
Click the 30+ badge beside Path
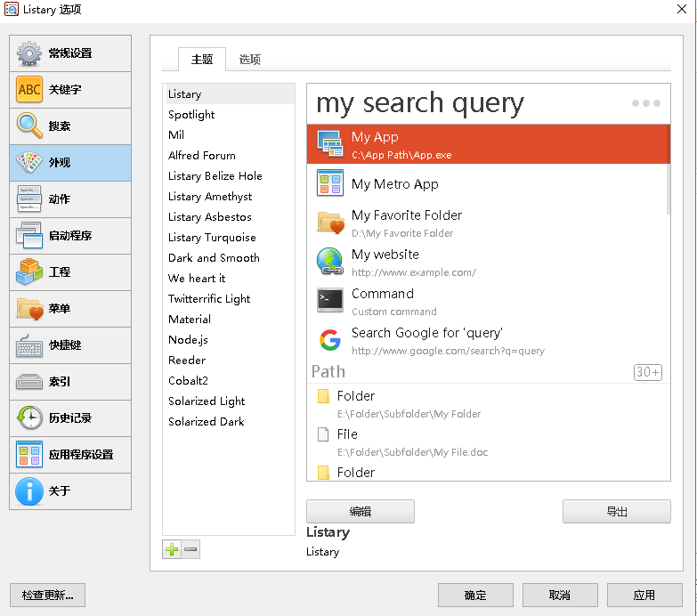648,372
